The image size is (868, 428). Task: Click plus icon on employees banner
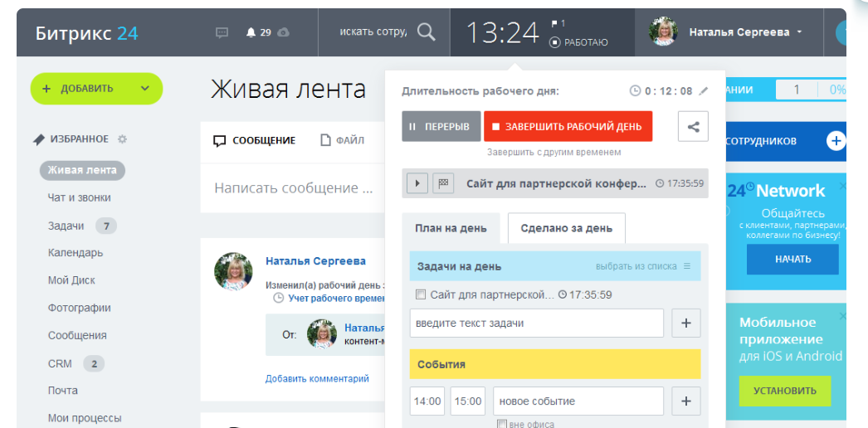[x=836, y=141]
